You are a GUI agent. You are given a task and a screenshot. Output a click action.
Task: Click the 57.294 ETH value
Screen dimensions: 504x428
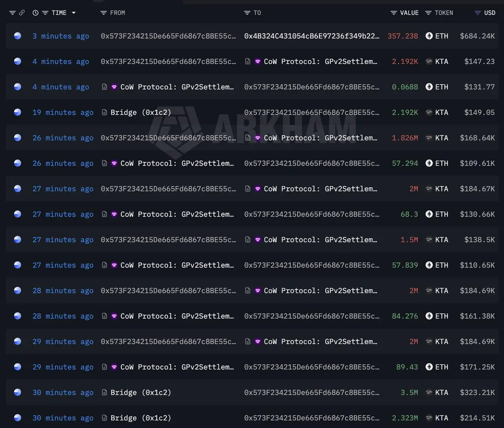tap(405, 164)
